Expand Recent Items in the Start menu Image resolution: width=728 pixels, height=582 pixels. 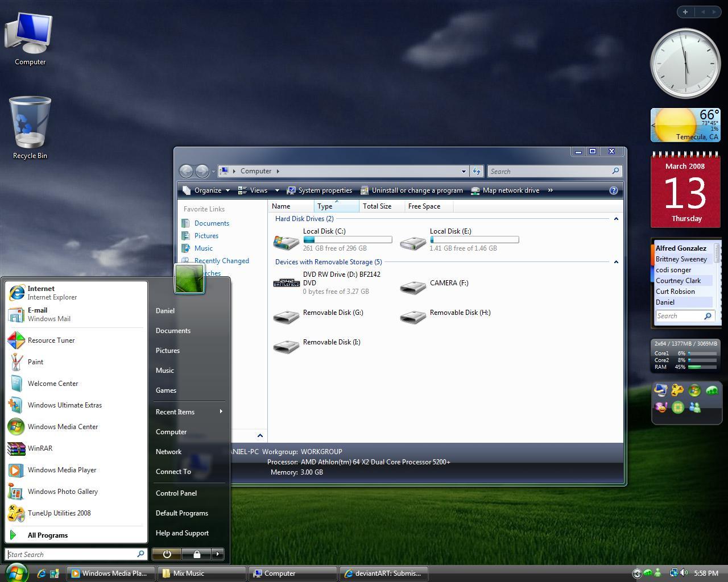click(175, 411)
